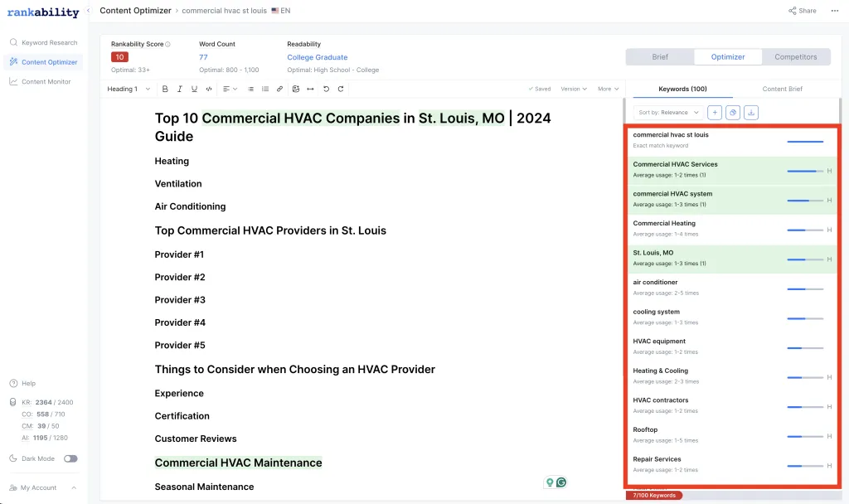Download keywords using the download icon

click(x=751, y=112)
